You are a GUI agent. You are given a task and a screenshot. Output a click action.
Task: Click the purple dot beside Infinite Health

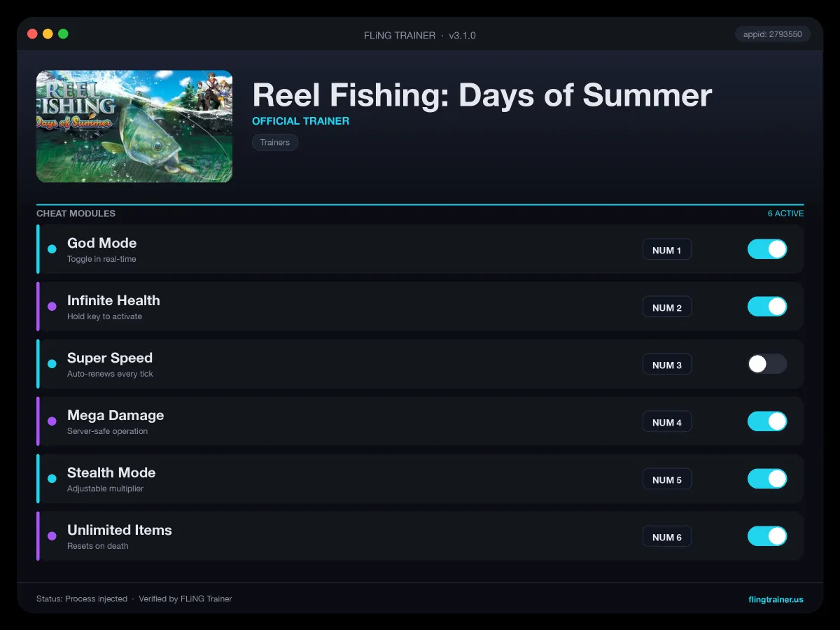(x=52, y=307)
